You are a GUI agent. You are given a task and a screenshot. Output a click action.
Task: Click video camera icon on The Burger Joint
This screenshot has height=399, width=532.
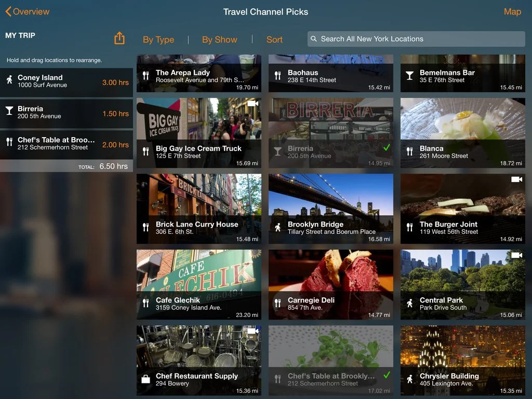[517, 179]
